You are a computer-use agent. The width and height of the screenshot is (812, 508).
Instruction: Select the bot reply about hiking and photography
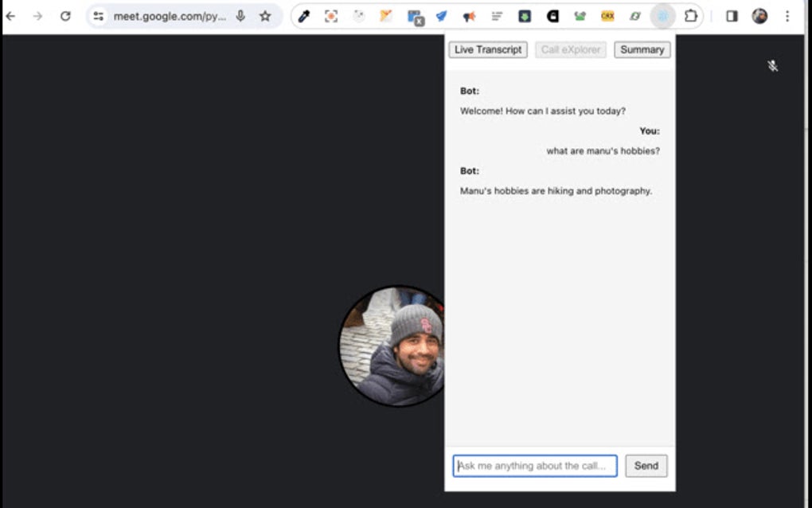pos(556,190)
